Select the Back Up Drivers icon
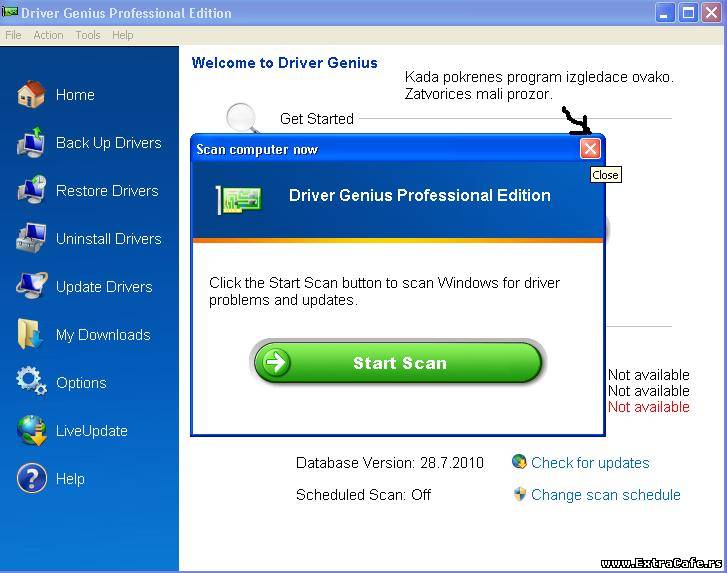Viewport: 727px width, 573px height. point(31,143)
